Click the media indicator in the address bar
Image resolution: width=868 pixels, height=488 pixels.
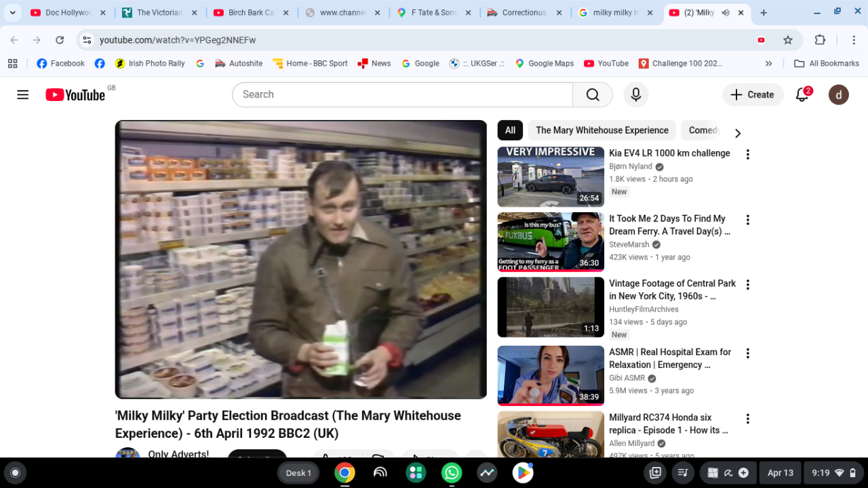(x=762, y=40)
